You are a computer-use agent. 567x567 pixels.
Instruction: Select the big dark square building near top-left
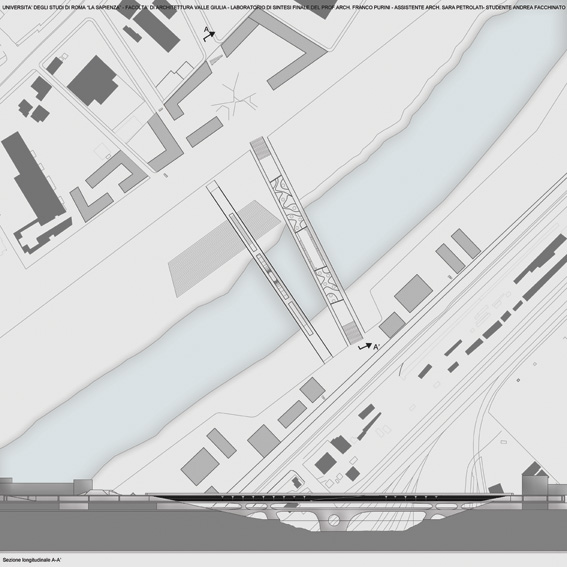(x=93, y=80)
